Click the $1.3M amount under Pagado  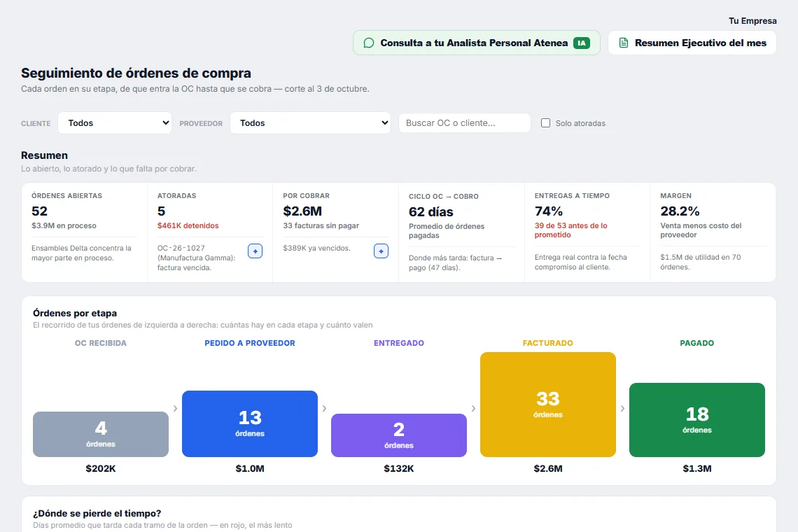coord(697,468)
